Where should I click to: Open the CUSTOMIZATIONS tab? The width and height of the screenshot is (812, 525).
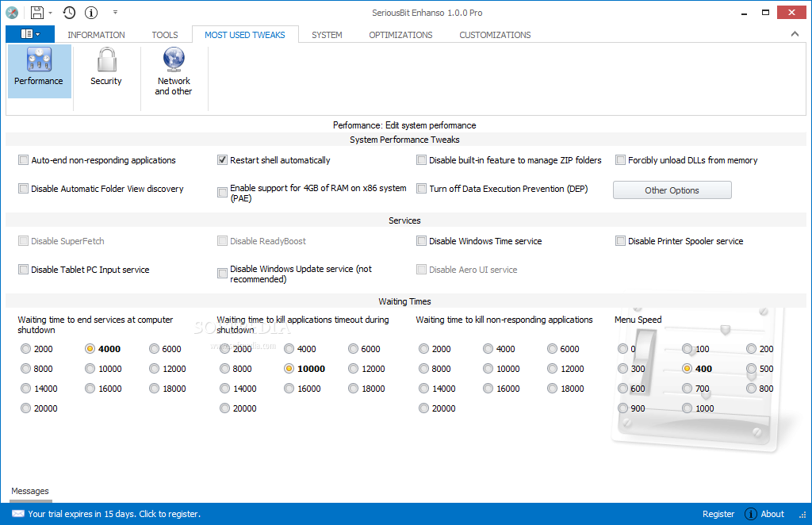(x=495, y=35)
